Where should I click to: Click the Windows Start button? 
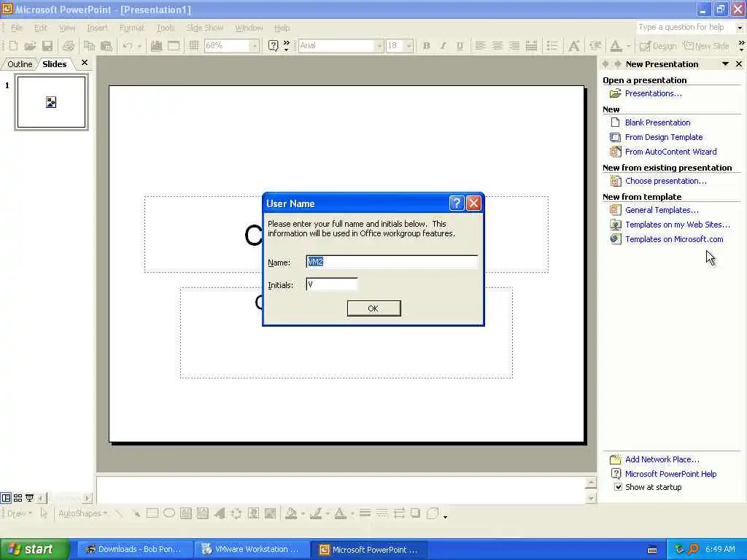(x=34, y=550)
